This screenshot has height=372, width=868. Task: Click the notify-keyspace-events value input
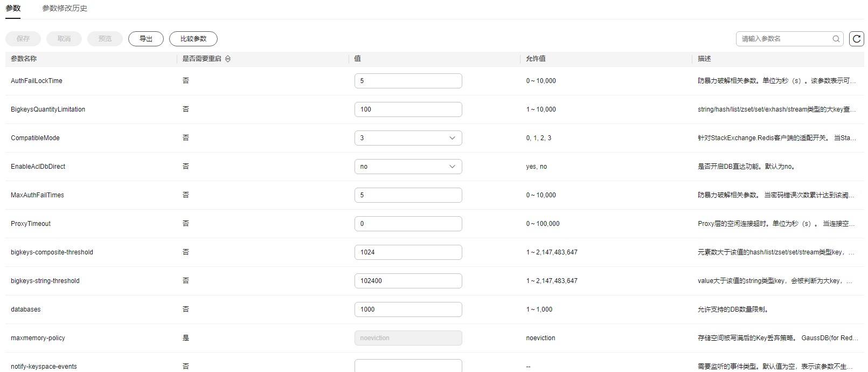(x=408, y=366)
